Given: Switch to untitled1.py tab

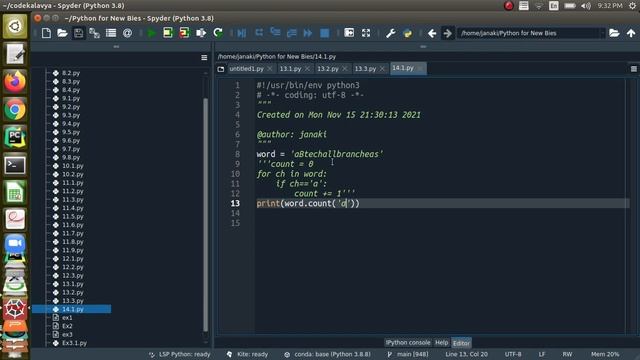Looking at the screenshot, I should [247, 69].
